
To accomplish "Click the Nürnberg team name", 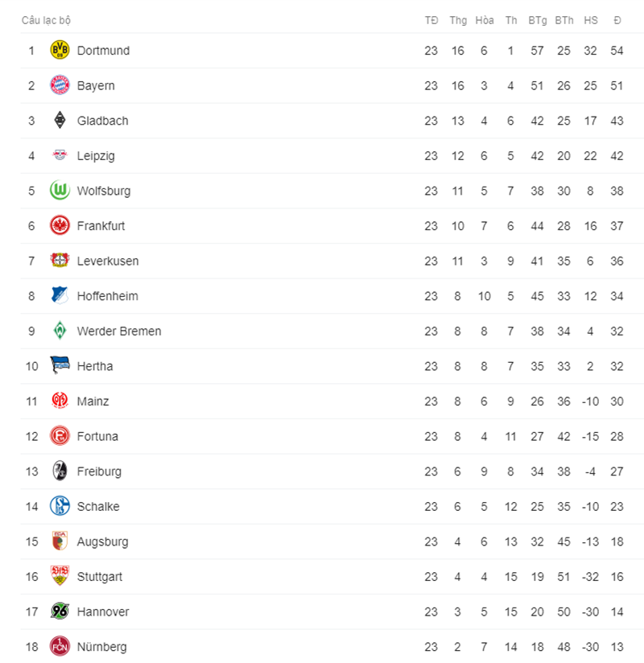I will (101, 648).
